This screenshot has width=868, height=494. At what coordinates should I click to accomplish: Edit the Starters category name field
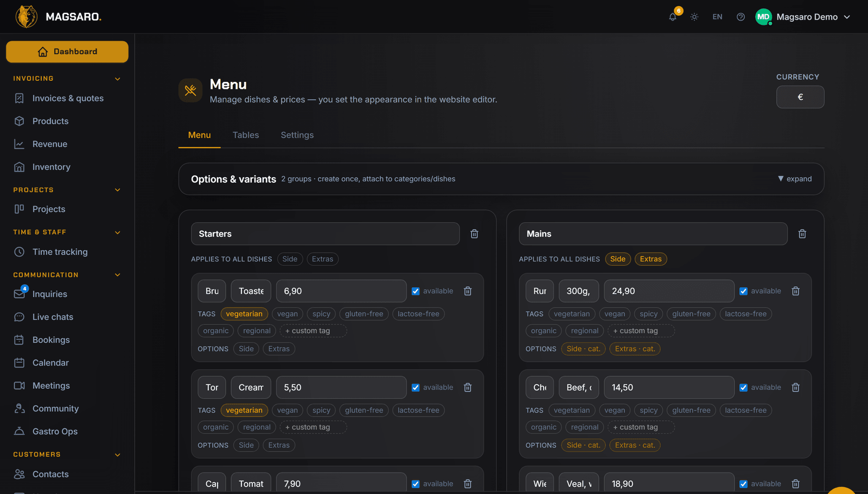pyautogui.click(x=325, y=234)
